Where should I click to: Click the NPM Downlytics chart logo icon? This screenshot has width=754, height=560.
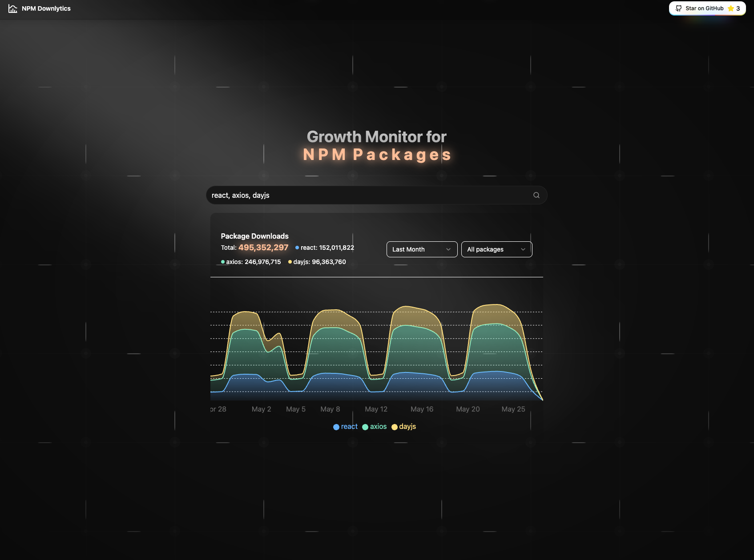coord(13,8)
